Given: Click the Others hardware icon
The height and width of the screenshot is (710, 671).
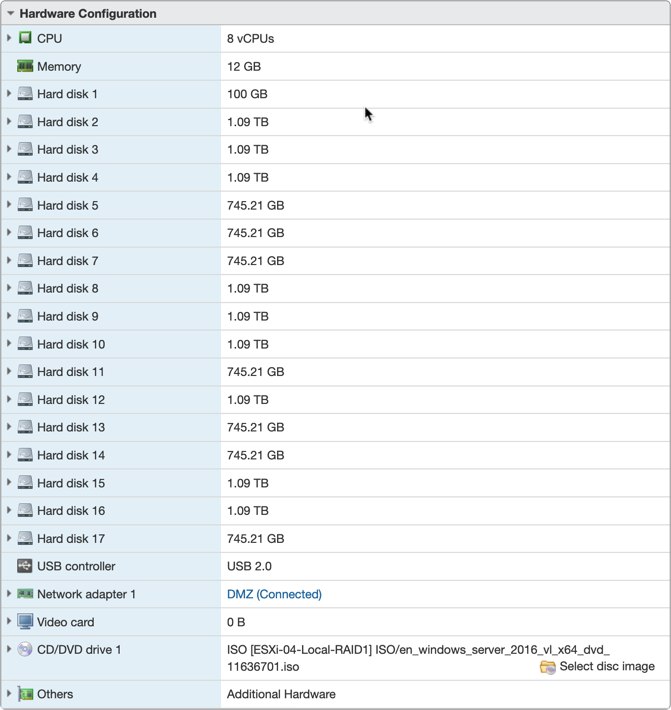Looking at the screenshot, I should point(25,694).
